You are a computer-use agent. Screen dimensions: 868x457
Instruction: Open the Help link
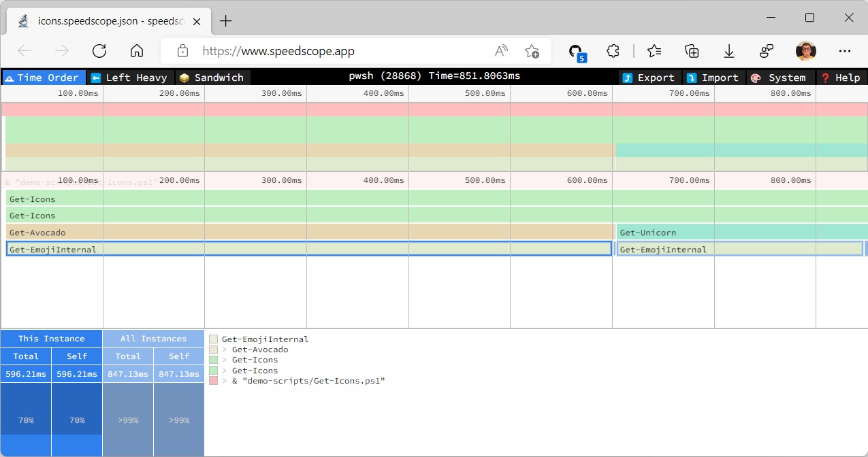[841, 78]
